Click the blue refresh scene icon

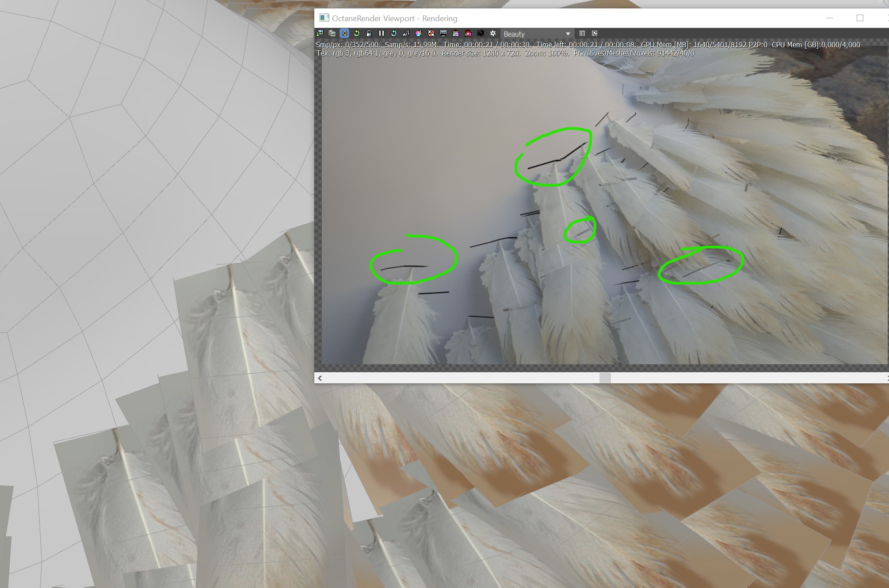coord(394,34)
